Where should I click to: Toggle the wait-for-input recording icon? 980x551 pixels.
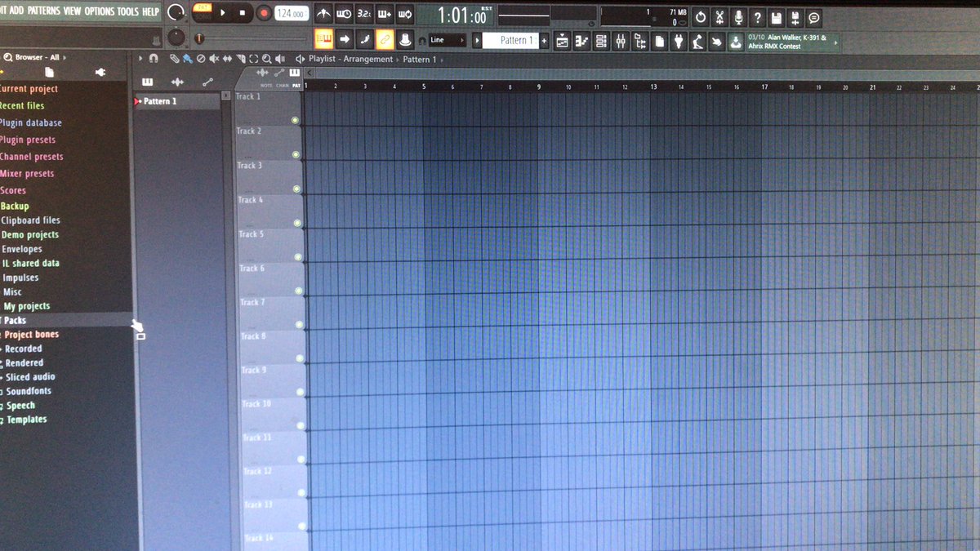pos(344,14)
